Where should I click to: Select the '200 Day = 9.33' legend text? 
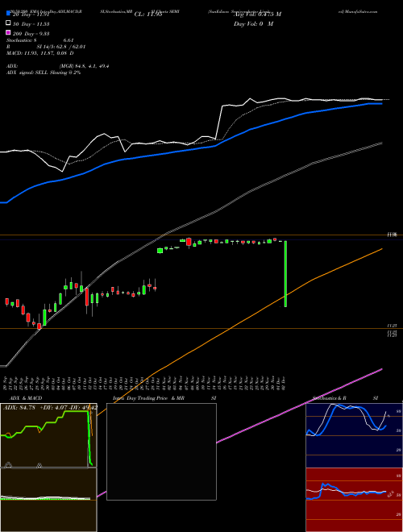click(x=31, y=34)
